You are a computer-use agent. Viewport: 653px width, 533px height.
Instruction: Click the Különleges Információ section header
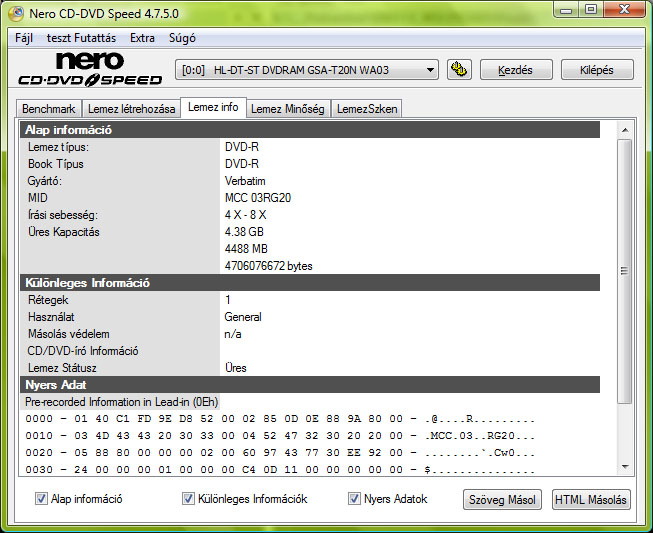pos(310,283)
